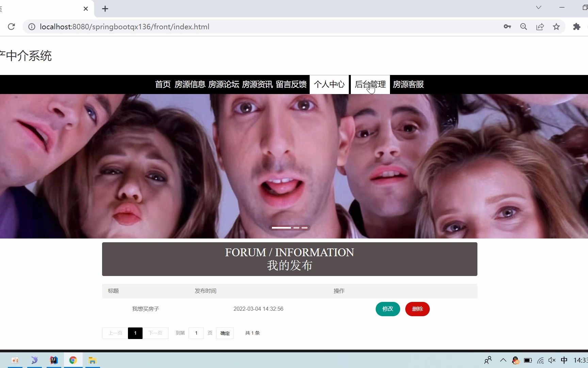Open QQ penguin tray icon
This screenshot has width=588, height=368.
tap(516, 360)
